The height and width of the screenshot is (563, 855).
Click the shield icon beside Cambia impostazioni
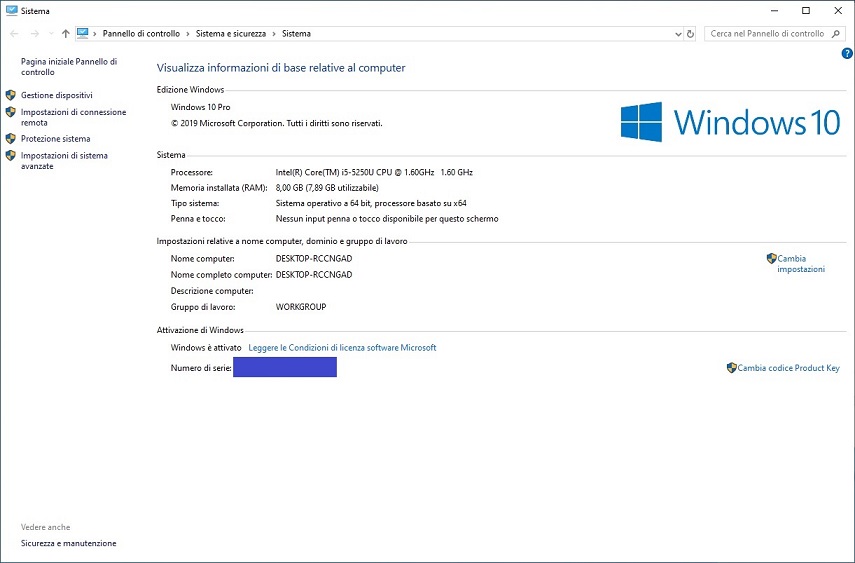tap(771, 258)
